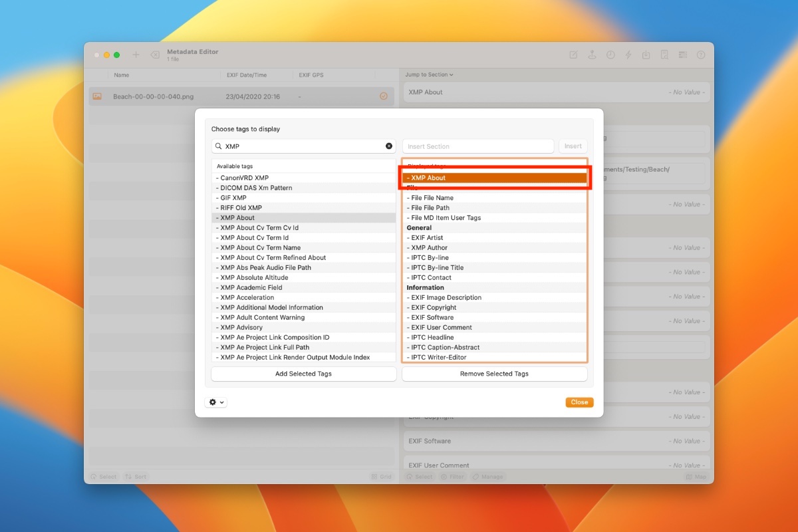Click the XMP search text field

tap(303, 146)
